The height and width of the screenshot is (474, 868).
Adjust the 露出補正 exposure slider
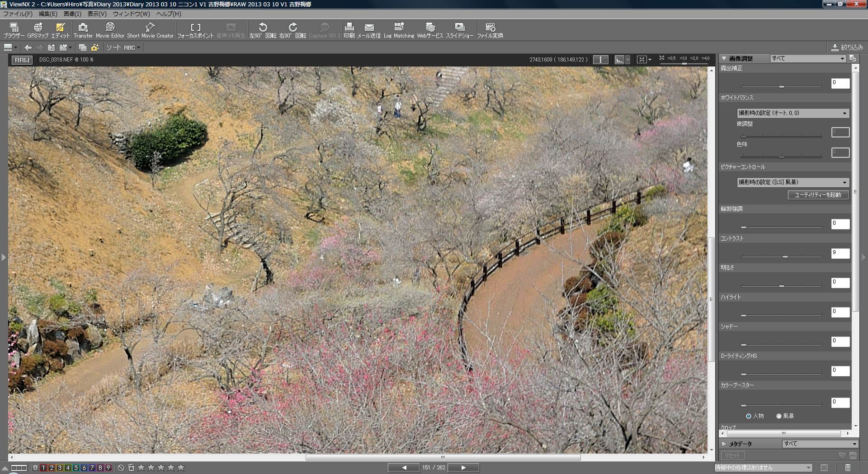[781, 86]
